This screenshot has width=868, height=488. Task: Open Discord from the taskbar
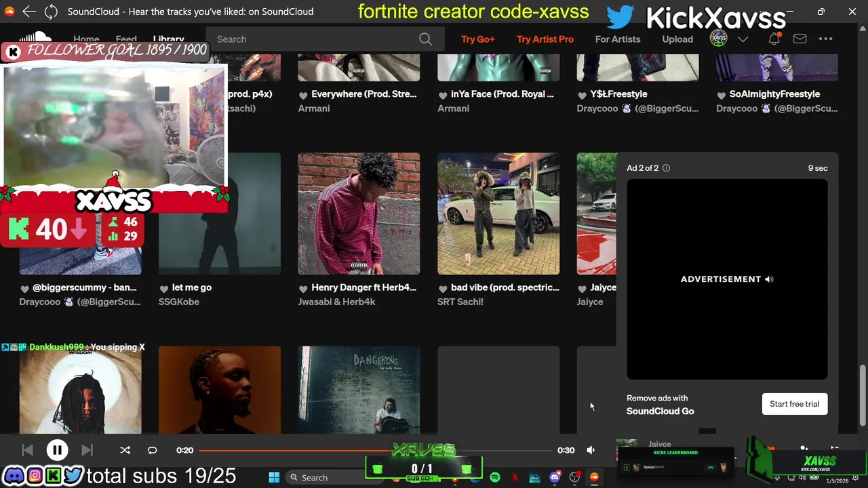[555, 478]
